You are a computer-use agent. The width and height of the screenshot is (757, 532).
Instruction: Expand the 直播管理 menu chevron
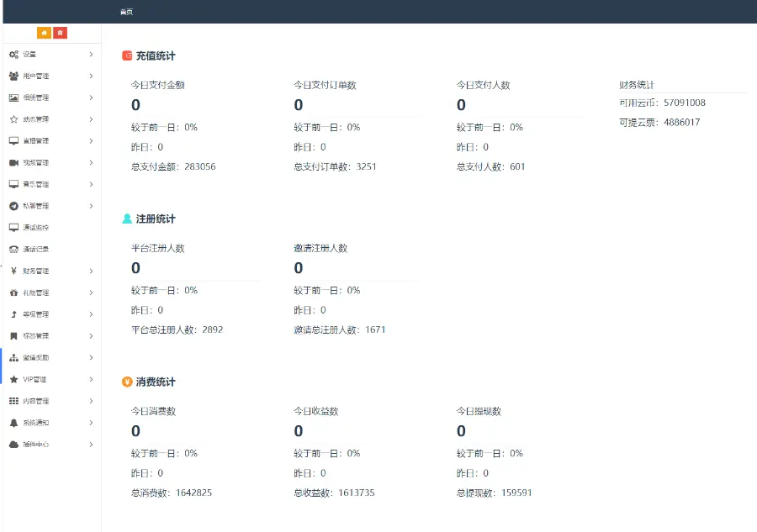pos(91,141)
